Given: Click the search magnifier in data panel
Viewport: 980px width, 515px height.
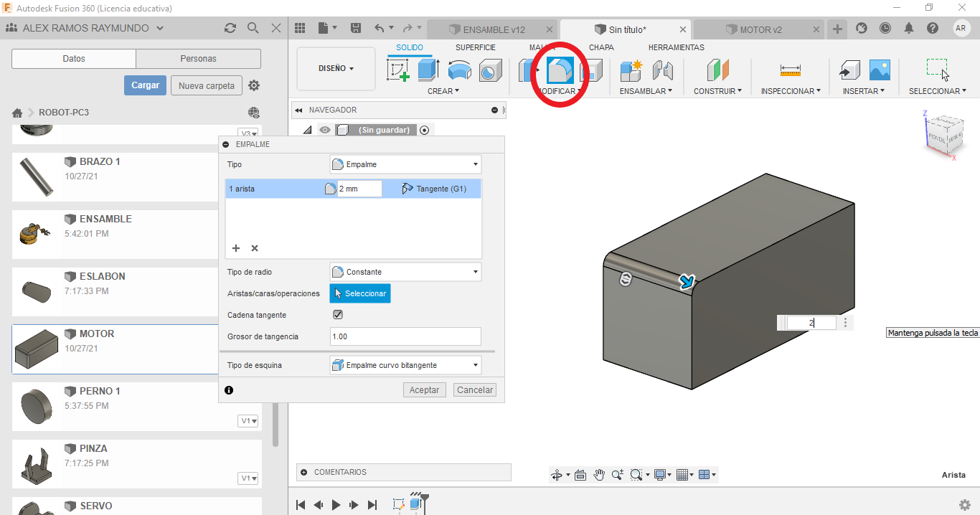Looking at the screenshot, I should pos(253,28).
